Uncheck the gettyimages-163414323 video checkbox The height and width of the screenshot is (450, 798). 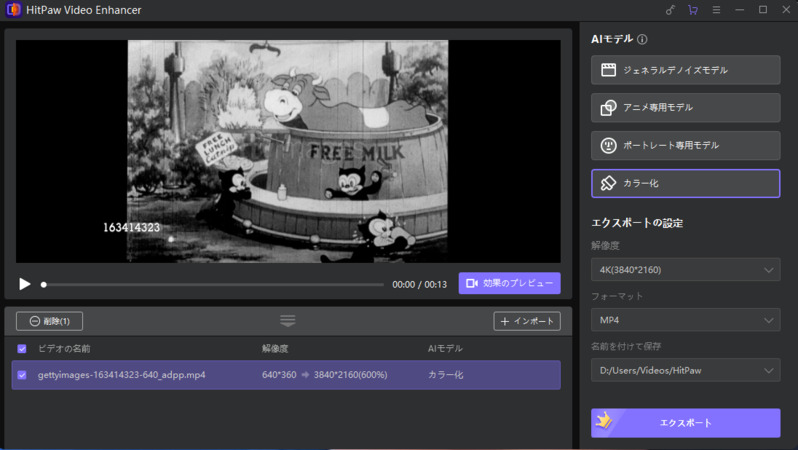(22, 375)
